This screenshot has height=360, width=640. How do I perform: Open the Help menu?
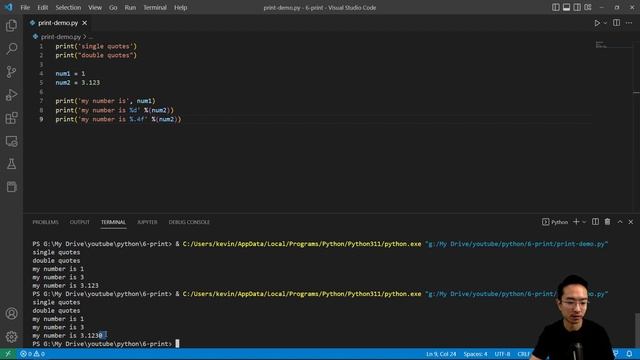point(180,7)
